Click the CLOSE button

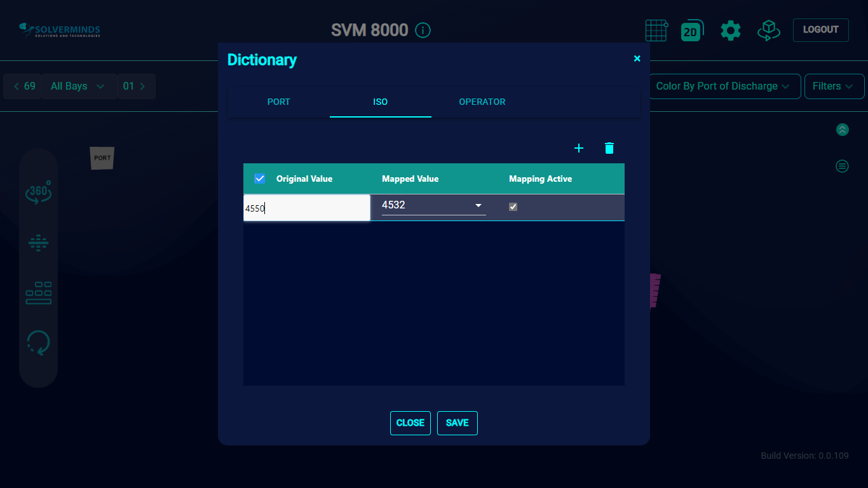(x=410, y=423)
